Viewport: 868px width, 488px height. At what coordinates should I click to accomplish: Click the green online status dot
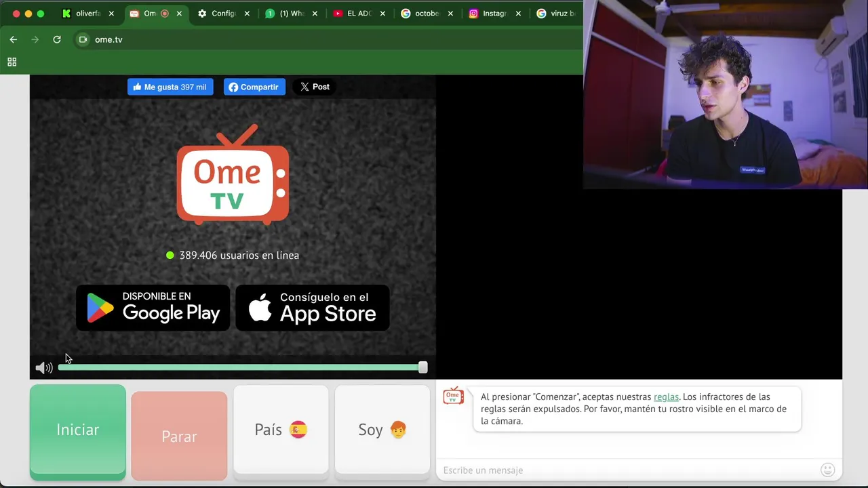(x=170, y=256)
